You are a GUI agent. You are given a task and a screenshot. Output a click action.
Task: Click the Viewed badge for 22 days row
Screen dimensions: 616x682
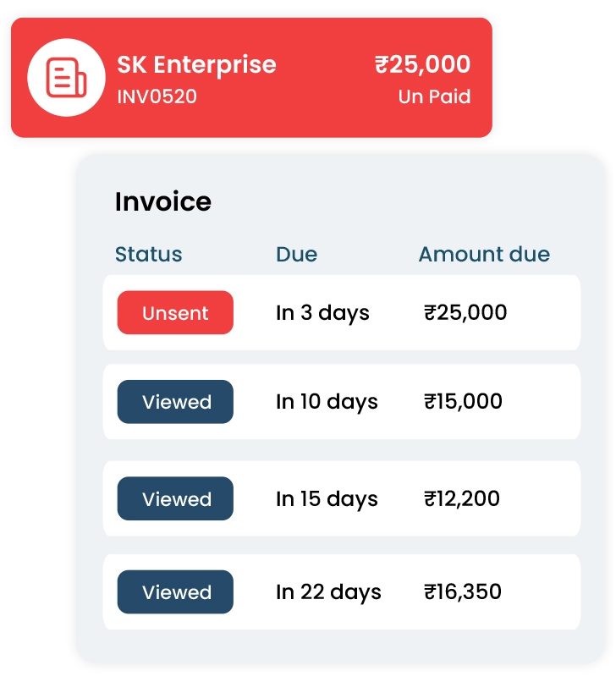click(x=175, y=592)
